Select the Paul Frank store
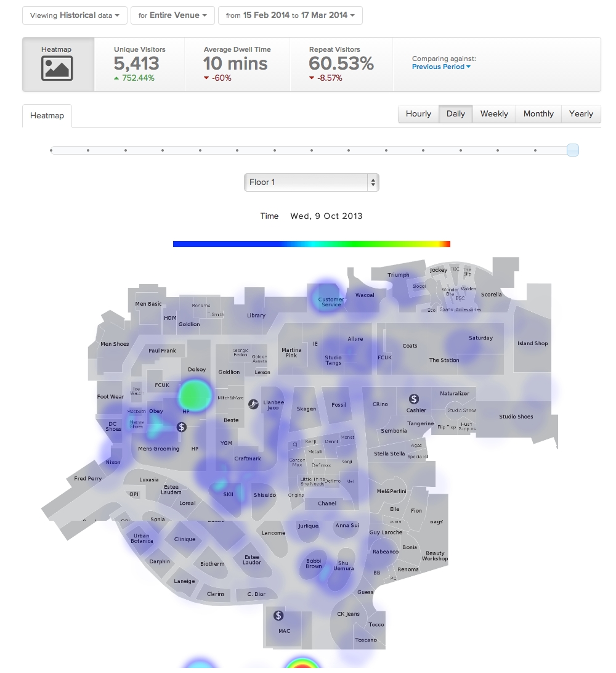Image resolution: width=616 pixels, height=673 pixels. (162, 351)
